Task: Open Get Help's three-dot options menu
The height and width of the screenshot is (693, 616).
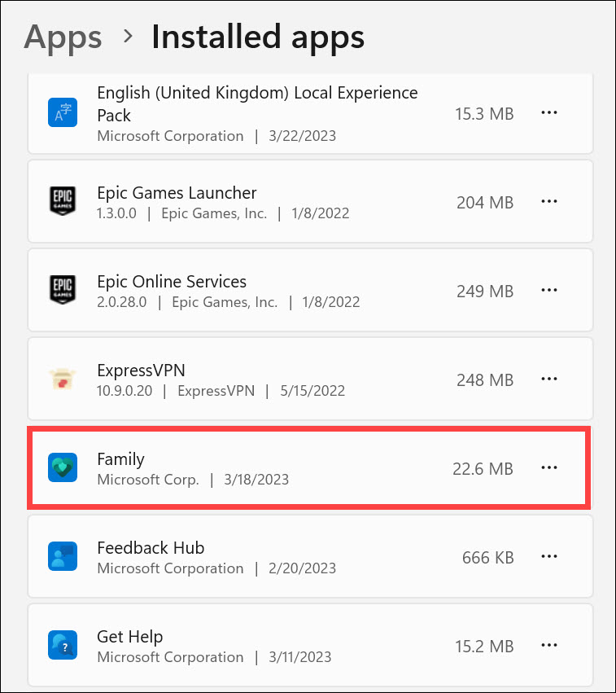Action: (x=549, y=646)
